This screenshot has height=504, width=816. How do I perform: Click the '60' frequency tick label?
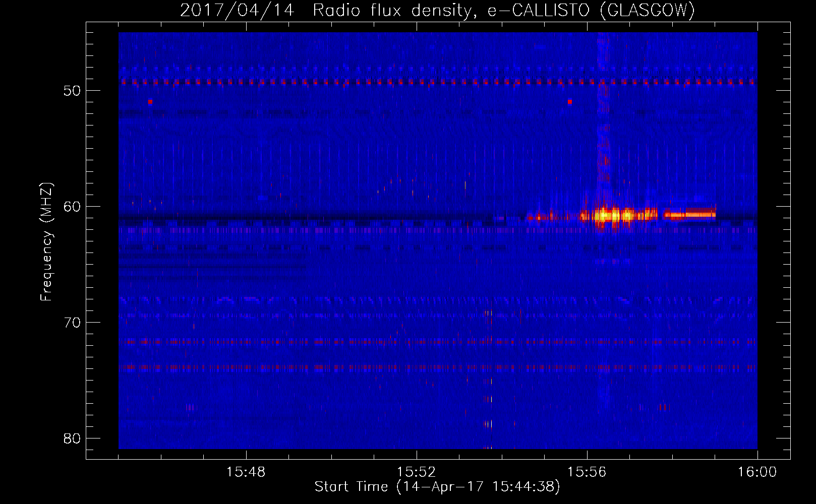point(72,207)
